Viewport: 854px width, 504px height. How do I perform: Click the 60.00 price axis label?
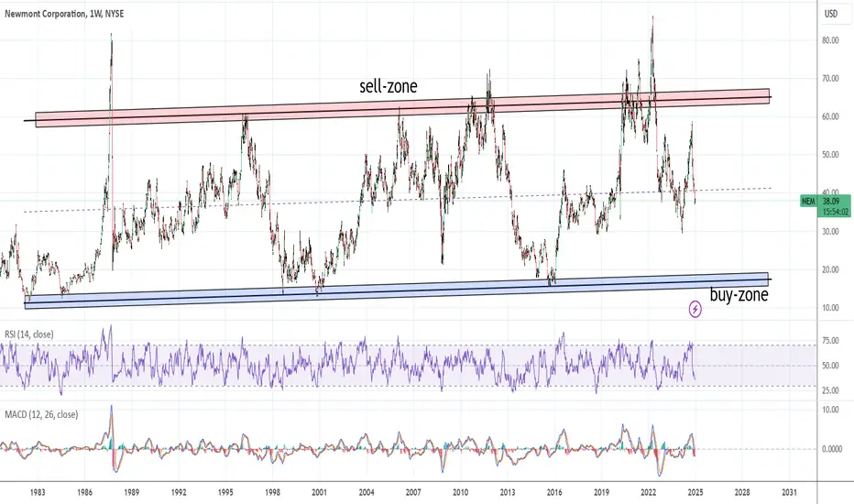[x=830, y=116]
